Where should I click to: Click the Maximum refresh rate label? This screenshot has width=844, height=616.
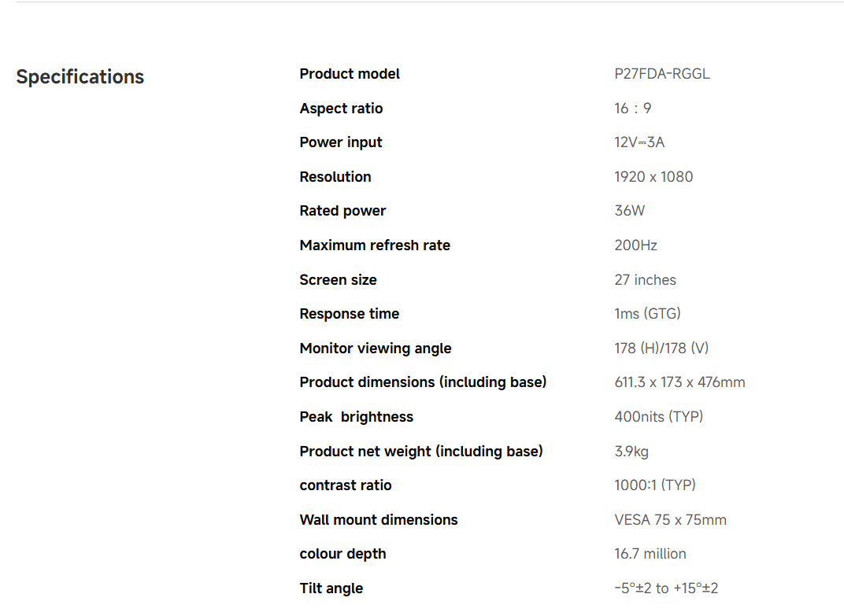tap(375, 245)
